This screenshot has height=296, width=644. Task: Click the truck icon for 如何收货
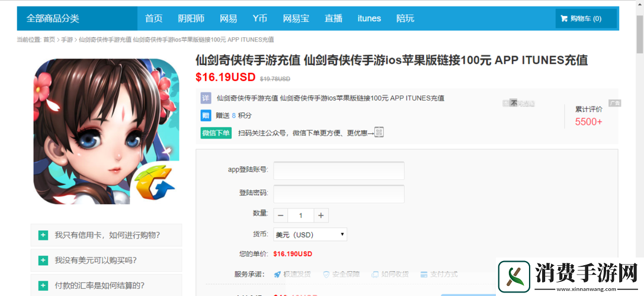(375, 274)
